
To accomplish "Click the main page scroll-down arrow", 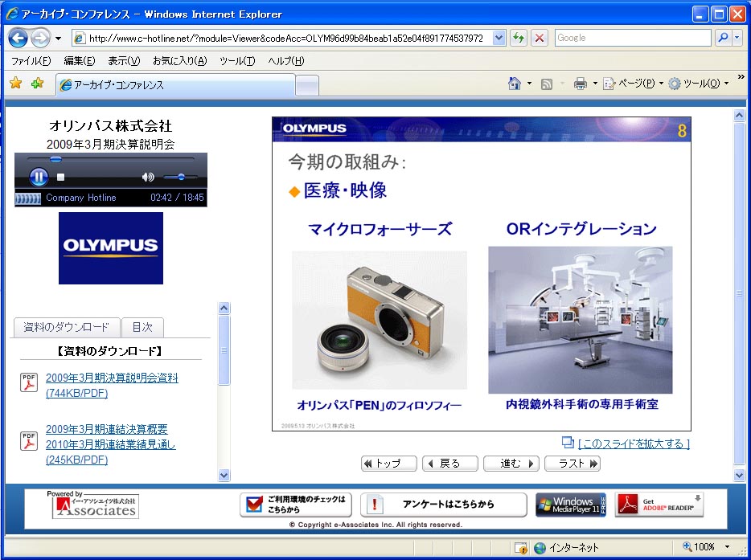I will 739,475.
